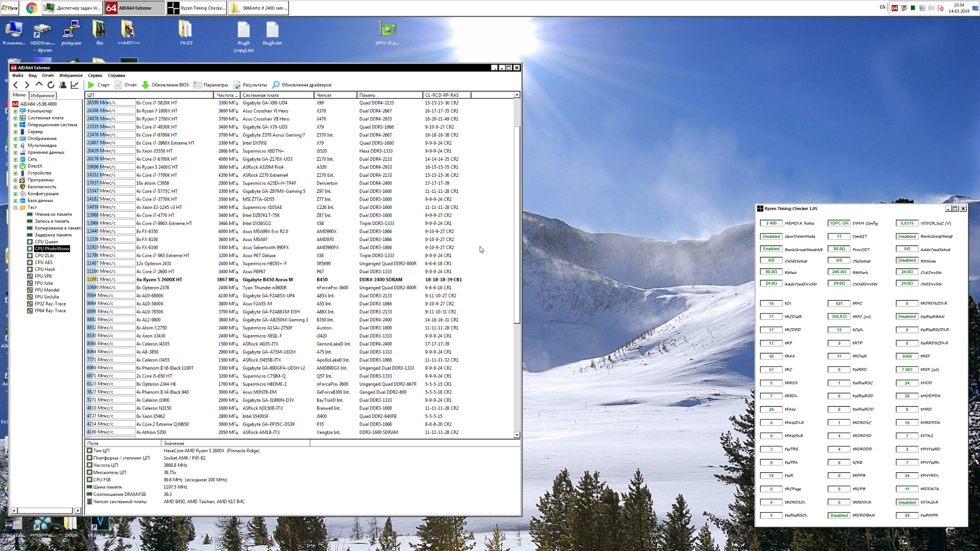Open Обновления драйверов magnifier search
The image size is (980, 551).
click(276, 85)
